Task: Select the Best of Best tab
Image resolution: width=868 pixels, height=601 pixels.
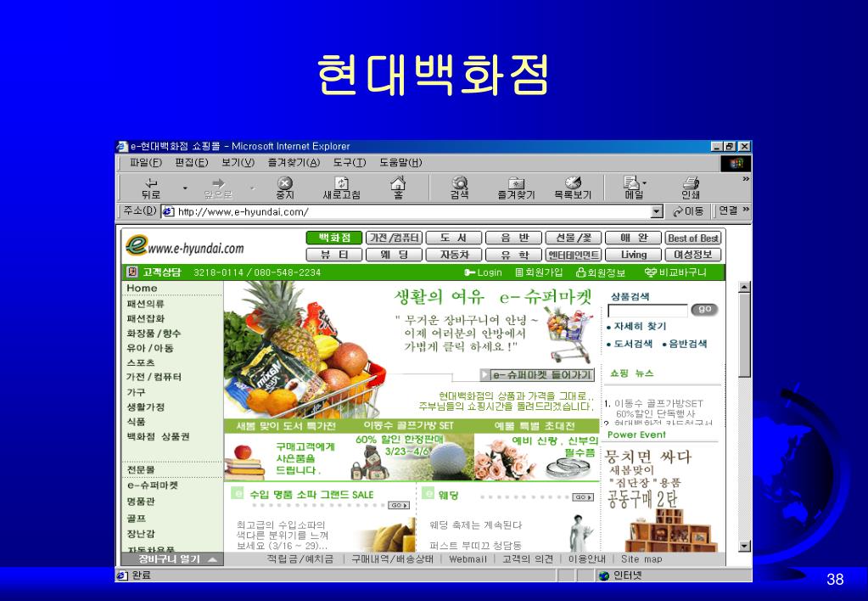Action: click(693, 239)
